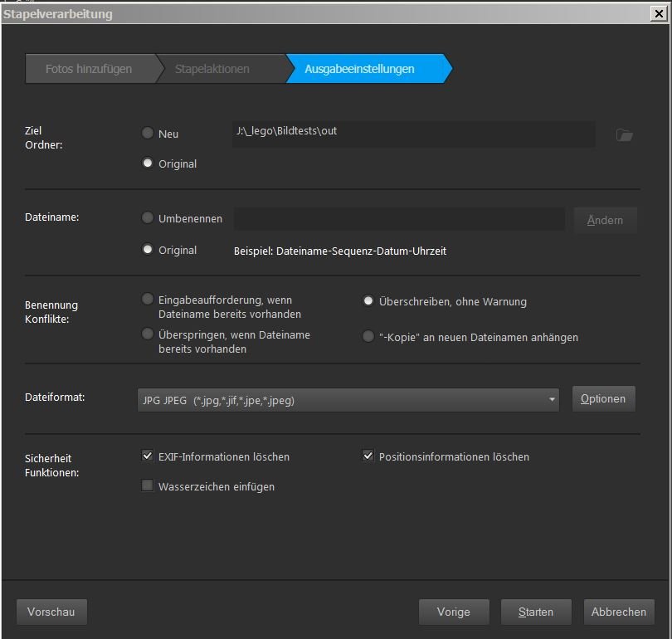Toggle Positionsinformationen löschen checkbox

pyautogui.click(x=368, y=456)
